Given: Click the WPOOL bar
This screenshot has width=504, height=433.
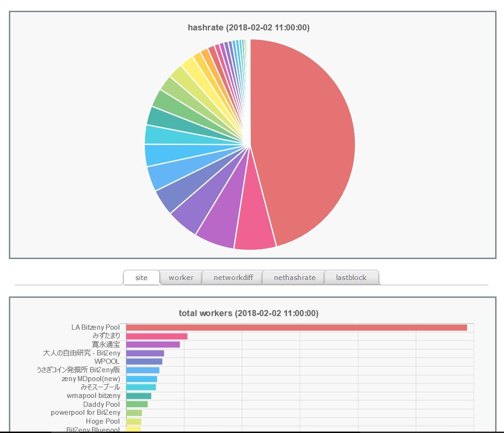Looking at the screenshot, I should pyautogui.click(x=144, y=361).
